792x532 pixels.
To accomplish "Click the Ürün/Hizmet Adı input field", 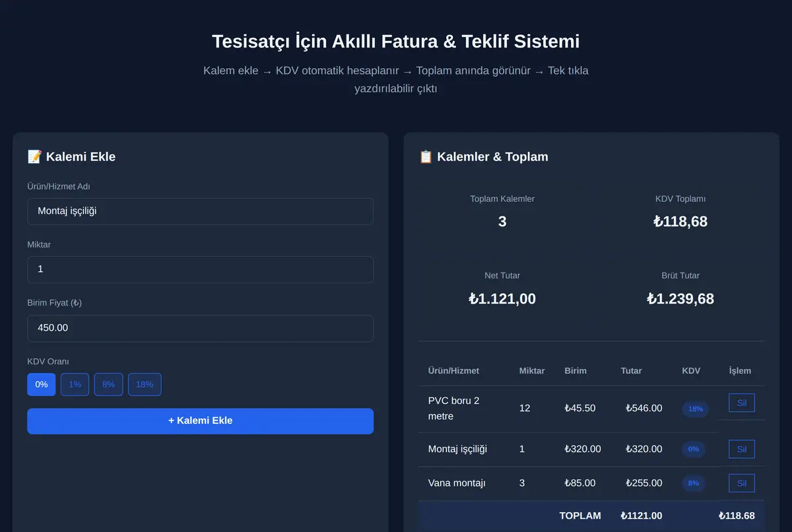I will tap(200, 211).
